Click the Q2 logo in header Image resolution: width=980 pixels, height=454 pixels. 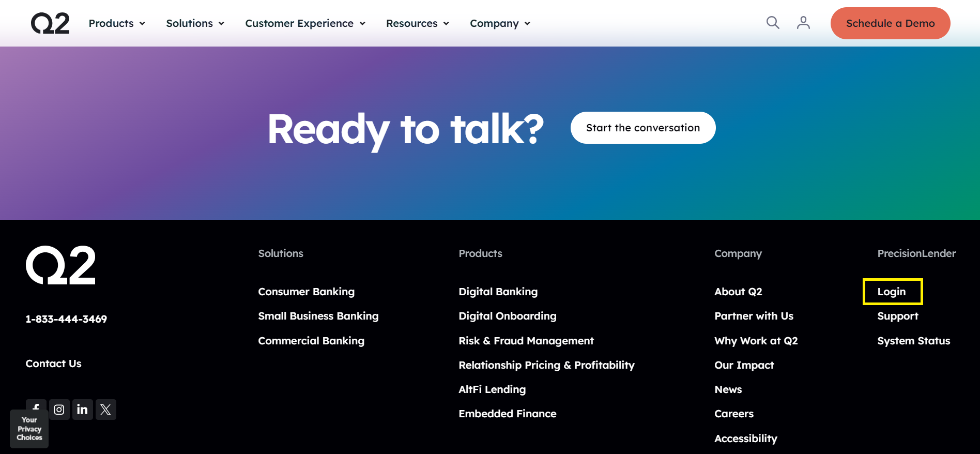point(50,23)
